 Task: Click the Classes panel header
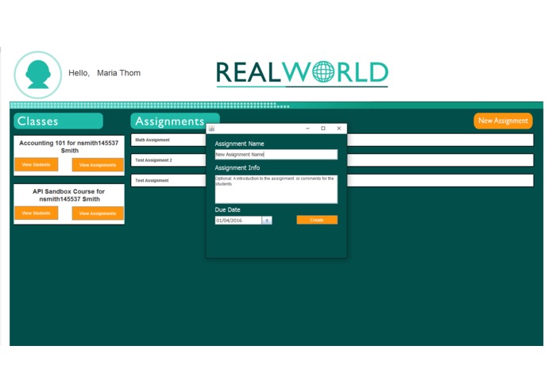click(59, 121)
